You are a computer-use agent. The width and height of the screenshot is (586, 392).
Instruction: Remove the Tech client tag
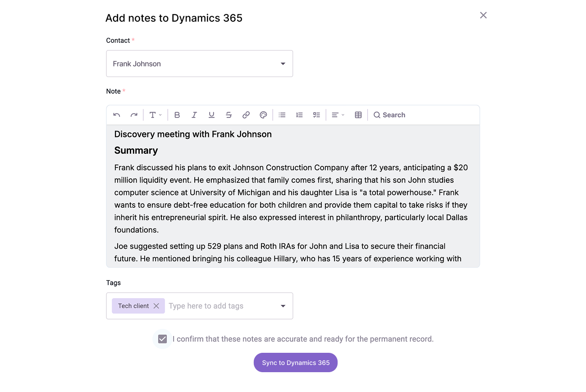coord(156,306)
